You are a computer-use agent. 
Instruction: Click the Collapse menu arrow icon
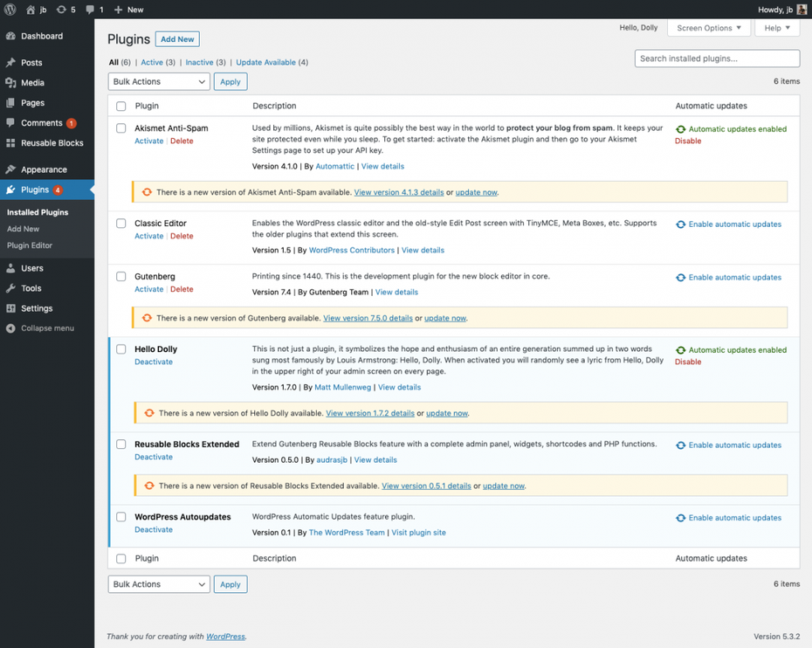(10, 327)
